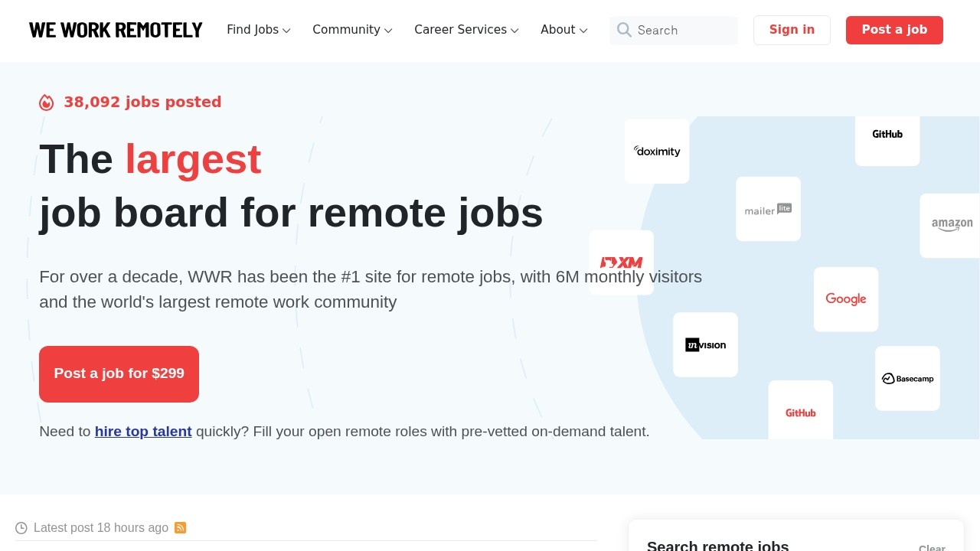The height and width of the screenshot is (551, 980).
Task: Open the orange RSS feed icon
Action: point(180,527)
